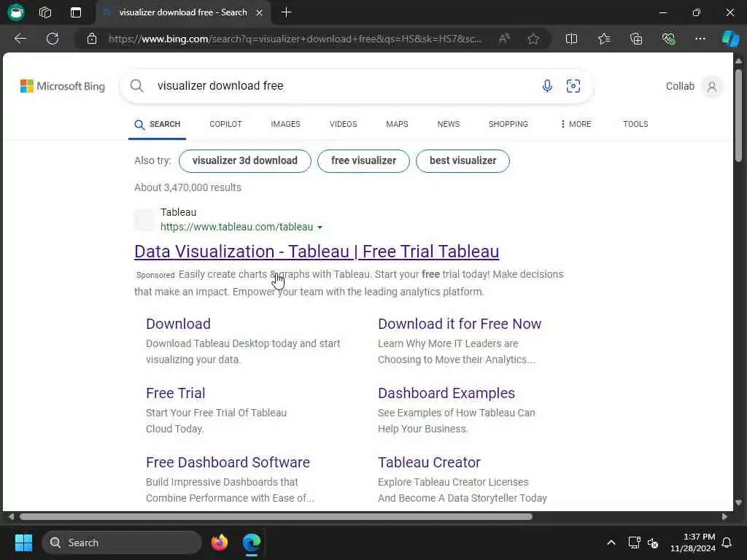747x560 pixels.
Task: Switch to the VIDEOS tab
Action: 343,124
